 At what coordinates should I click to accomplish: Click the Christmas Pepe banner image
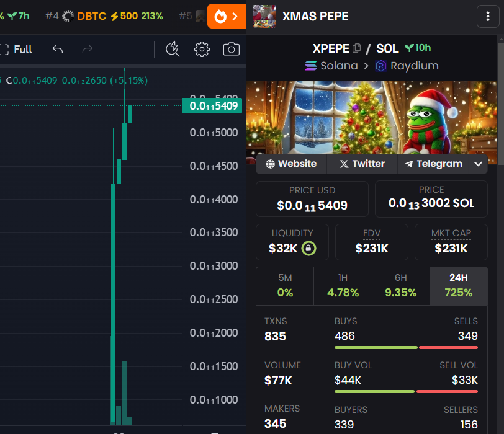[x=372, y=117]
